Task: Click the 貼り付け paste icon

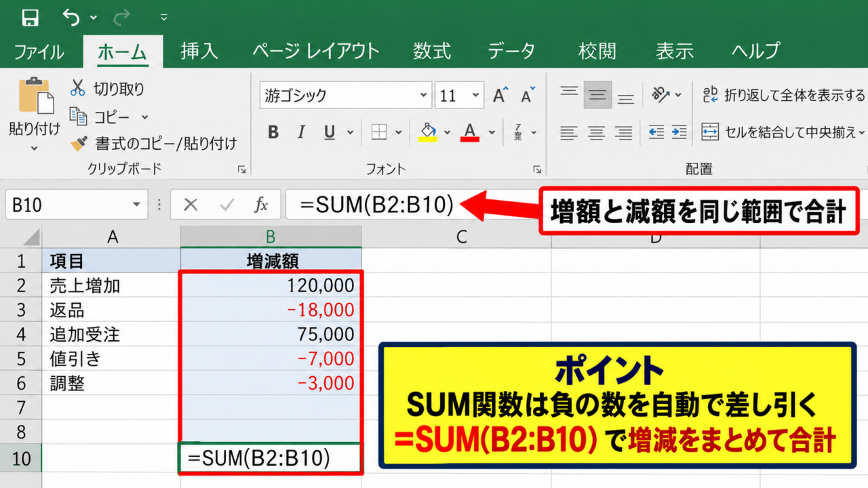Action: (35, 96)
